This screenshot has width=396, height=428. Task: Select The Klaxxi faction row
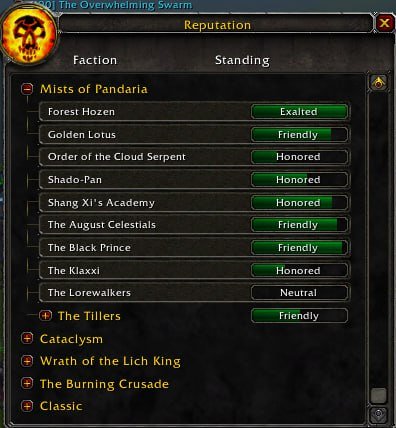[x=194, y=270]
